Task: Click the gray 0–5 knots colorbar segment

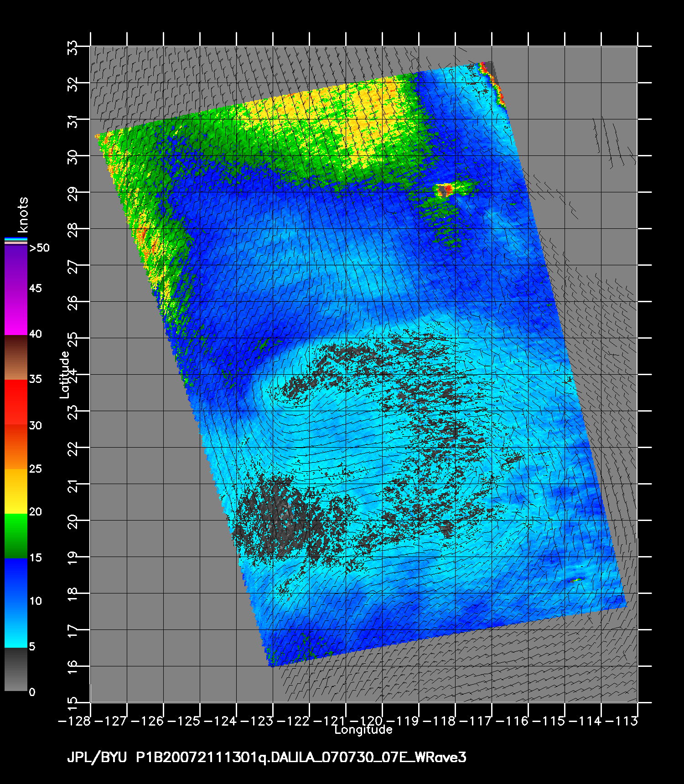Action: 16,669
